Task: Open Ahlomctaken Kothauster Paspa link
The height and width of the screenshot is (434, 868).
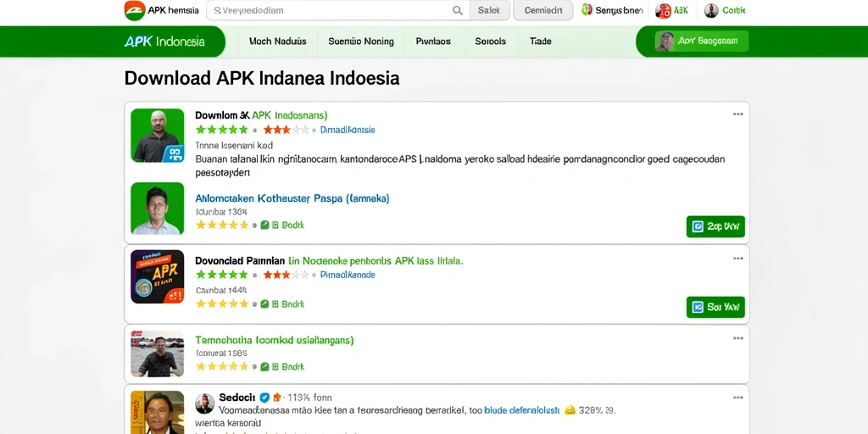Action: tap(292, 198)
